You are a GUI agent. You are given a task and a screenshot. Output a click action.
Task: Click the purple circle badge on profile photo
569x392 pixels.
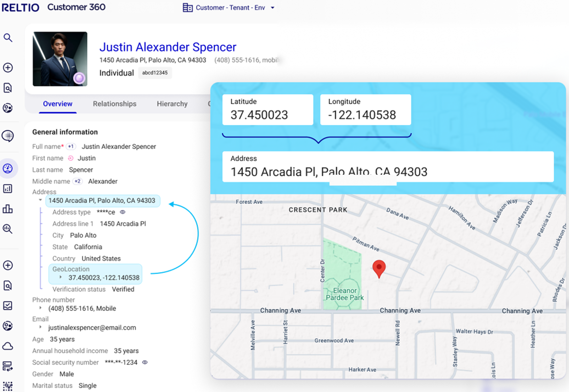click(x=79, y=78)
